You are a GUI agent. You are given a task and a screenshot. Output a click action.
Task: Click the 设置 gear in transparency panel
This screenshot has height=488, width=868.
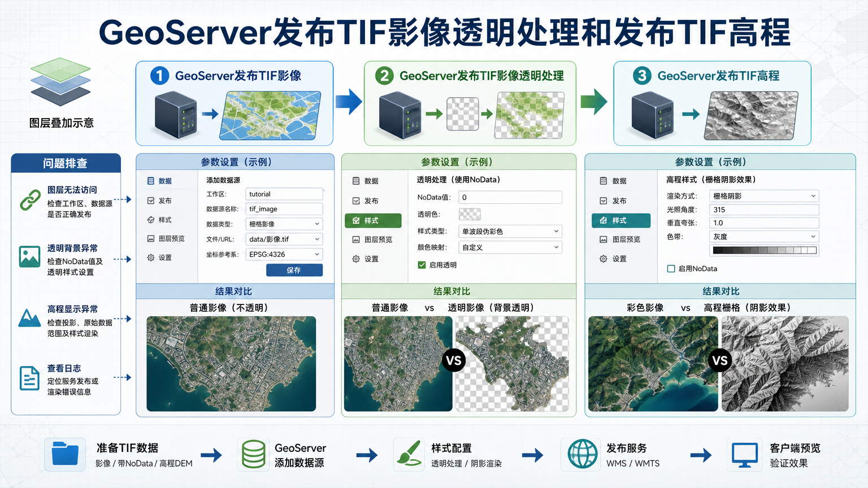coord(356,259)
